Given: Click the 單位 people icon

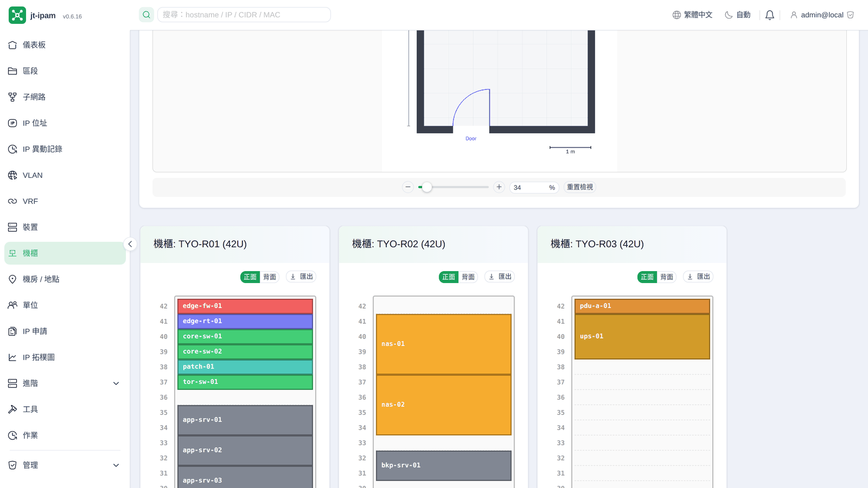Looking at the screenshot, I should [x=12, y=305].
